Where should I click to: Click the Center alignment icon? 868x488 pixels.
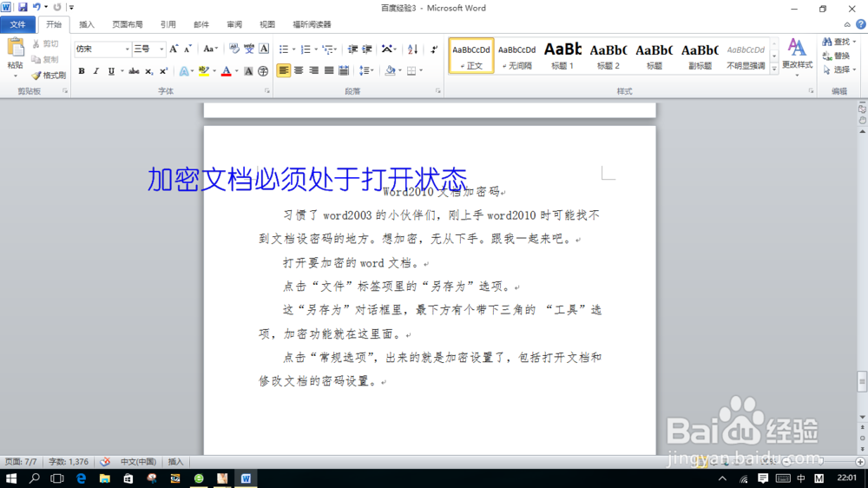tap(299, 70)
